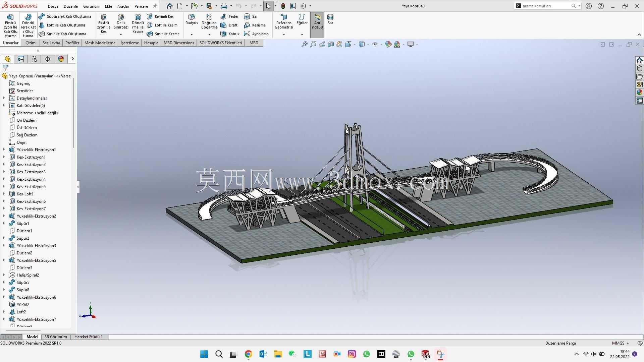
Task: Select Orijin in feature tree
Action: coord(21,142)
